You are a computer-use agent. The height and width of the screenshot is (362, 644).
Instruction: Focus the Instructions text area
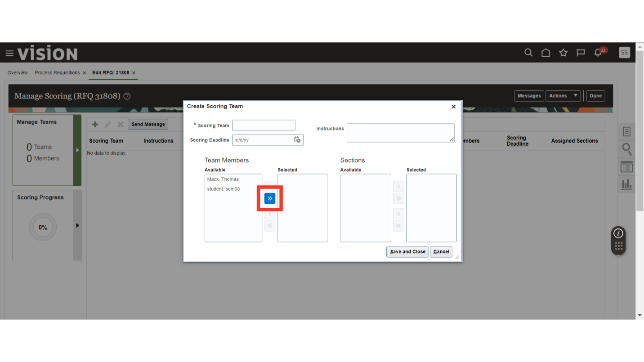(x=400, y=133)
